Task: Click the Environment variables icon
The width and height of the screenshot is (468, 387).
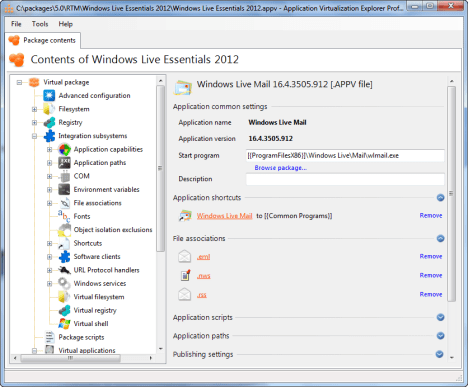Action: coord(64,189)
